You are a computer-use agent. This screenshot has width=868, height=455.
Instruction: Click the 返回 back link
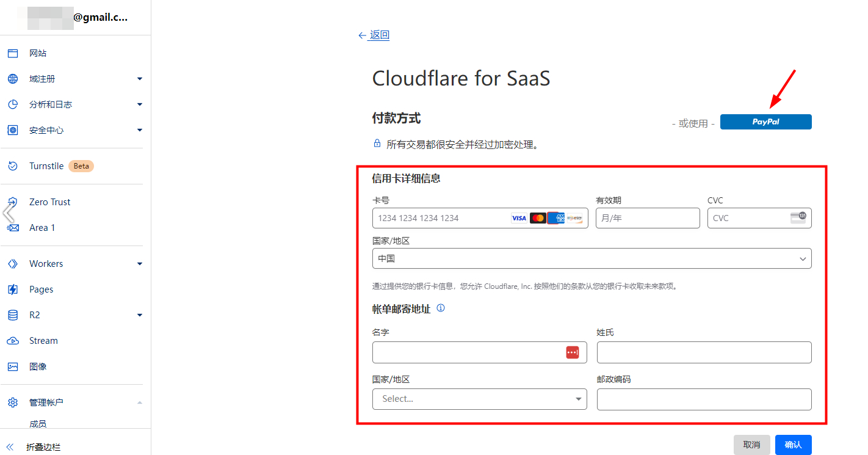pos(378,35)
